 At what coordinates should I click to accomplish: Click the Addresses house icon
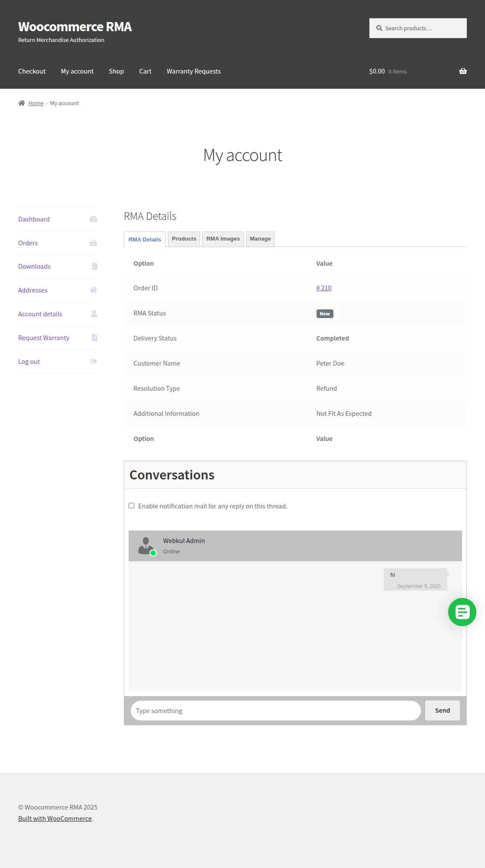click(x=93, y=290)
